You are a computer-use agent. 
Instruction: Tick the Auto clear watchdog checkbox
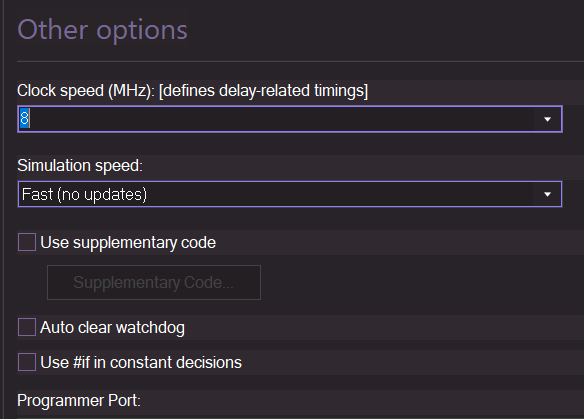[27, 327]
